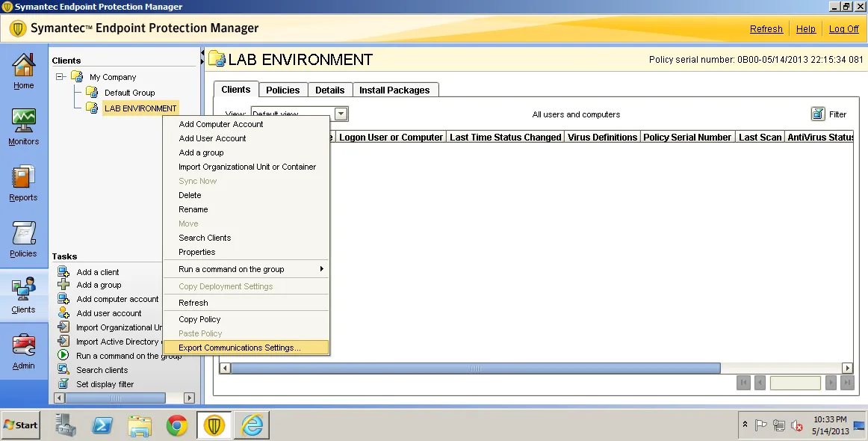Open the Monitors section icon
The height and width of the screenshot is (441, 868).
pyautogui.click(x=24, y=120)
